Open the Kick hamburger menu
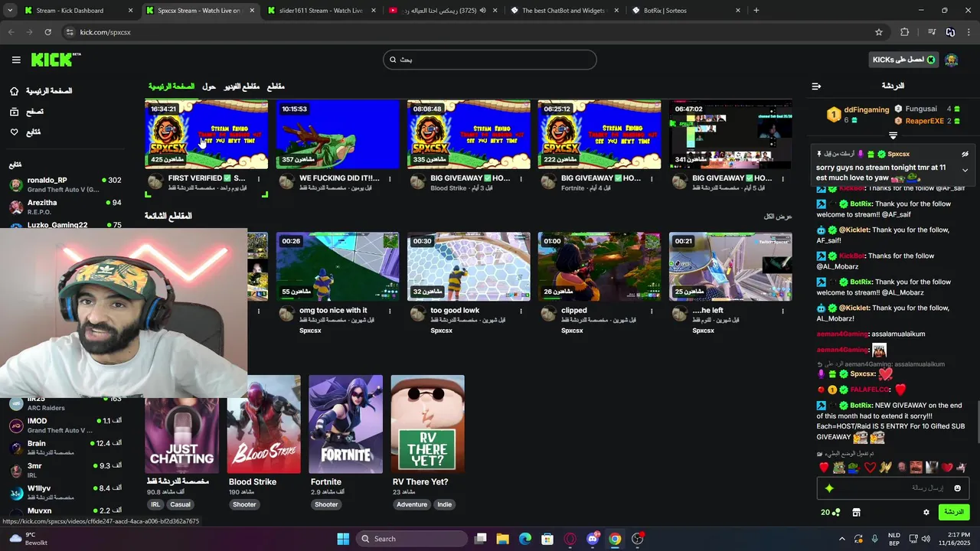The width and height of the screenshot is (980, 551). point(16,60)
